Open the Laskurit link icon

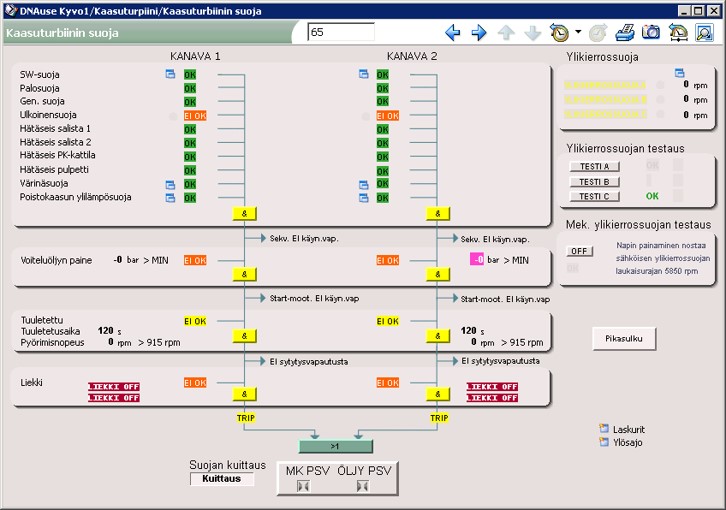(x=604, y=428)
